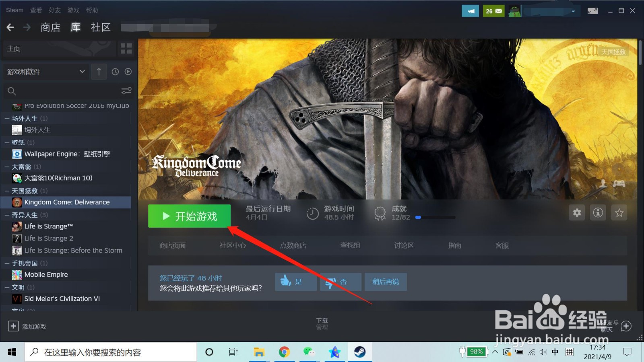Open WeChat from the taskbar
This screenshot has width=644, height=362.
309,352
